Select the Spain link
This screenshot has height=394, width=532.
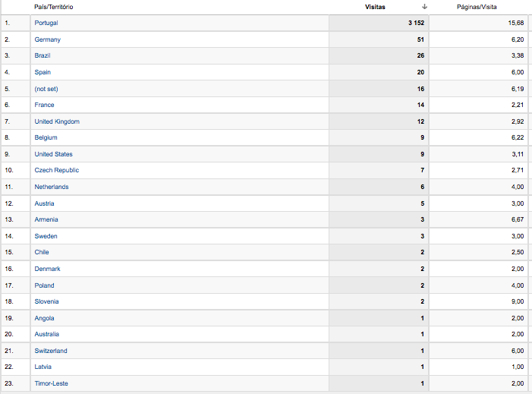pyautogui.click(x=42, y=72)
